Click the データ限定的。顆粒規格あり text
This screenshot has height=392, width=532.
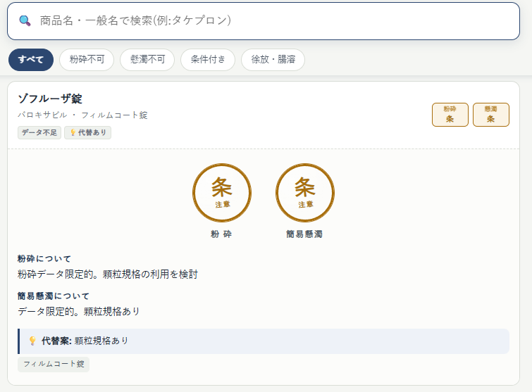[79, 311]
